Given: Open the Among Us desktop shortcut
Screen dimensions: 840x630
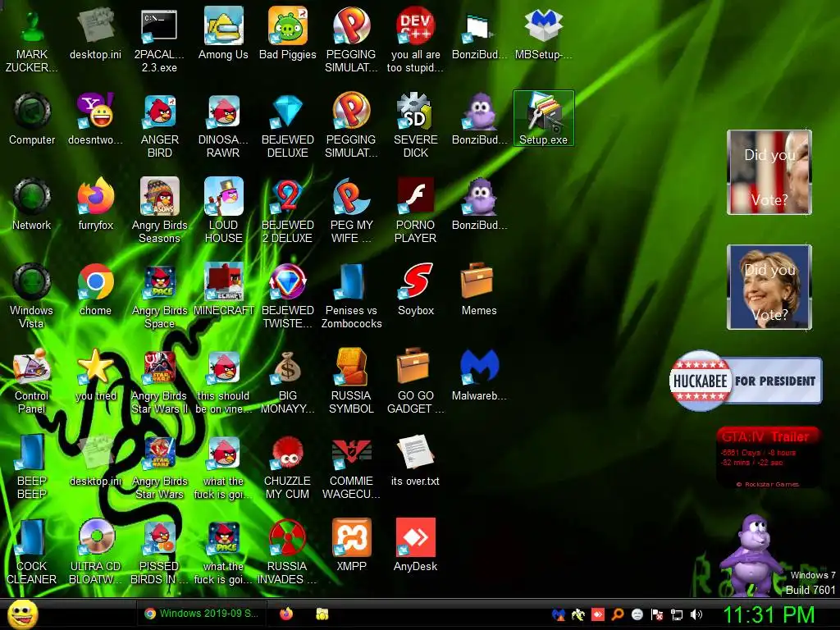Looking at the screenshot, I should pos(223,33).
